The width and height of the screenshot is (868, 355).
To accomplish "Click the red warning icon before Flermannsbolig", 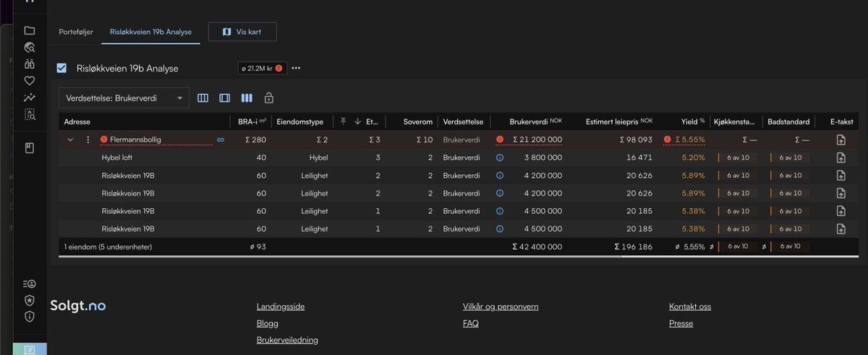I will pyautogui.click(x=104, y=140).
